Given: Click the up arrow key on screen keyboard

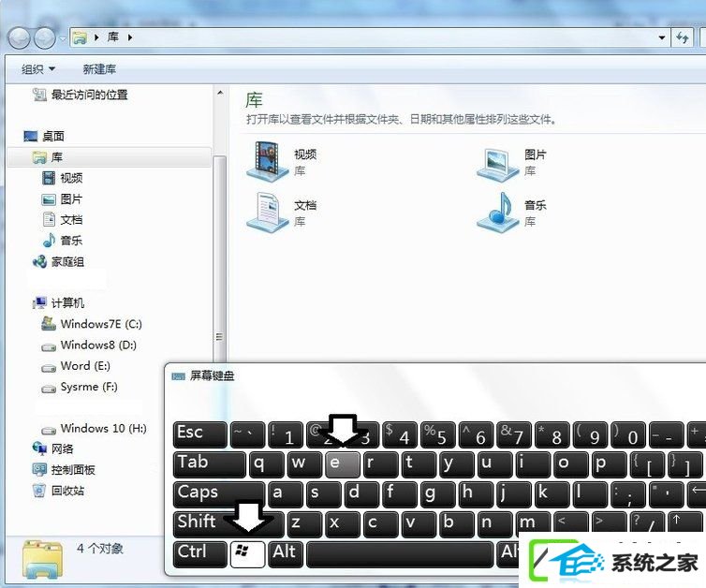Looking at the screenshot, I should tap(684, 522).
